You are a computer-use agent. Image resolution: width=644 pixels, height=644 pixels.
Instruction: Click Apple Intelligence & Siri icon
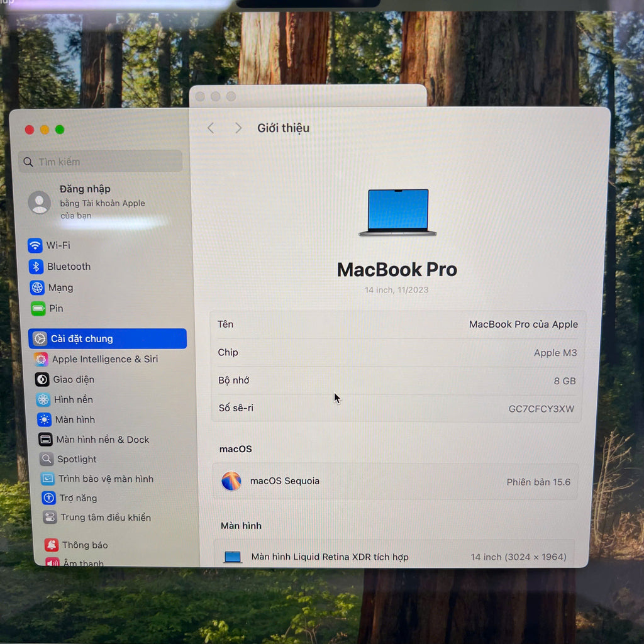pos(42,359)
